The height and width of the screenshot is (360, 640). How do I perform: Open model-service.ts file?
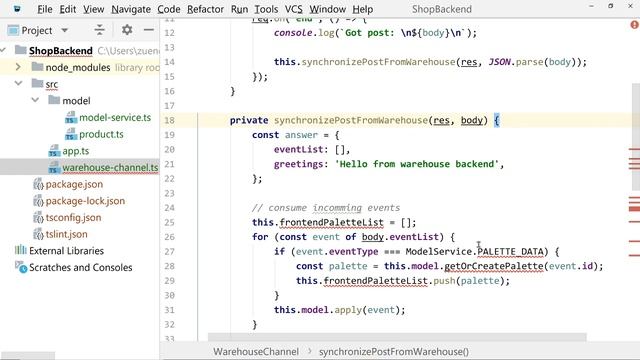(x=115, y=118)
